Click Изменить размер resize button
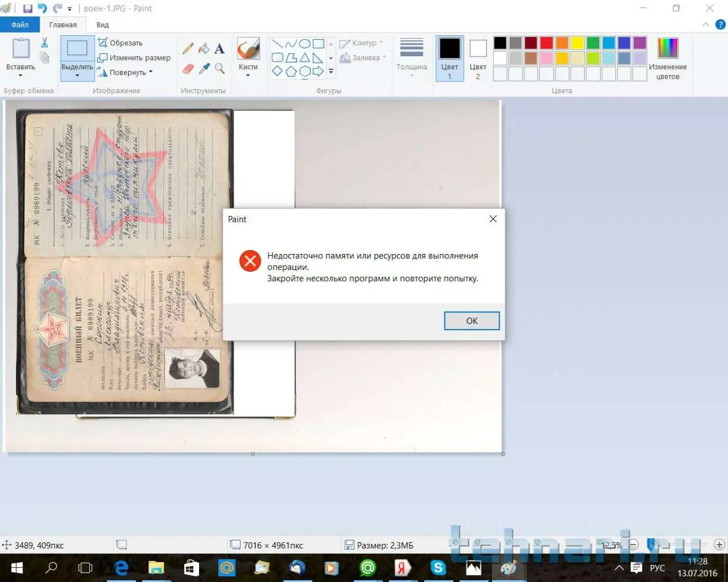 point(134,57)
